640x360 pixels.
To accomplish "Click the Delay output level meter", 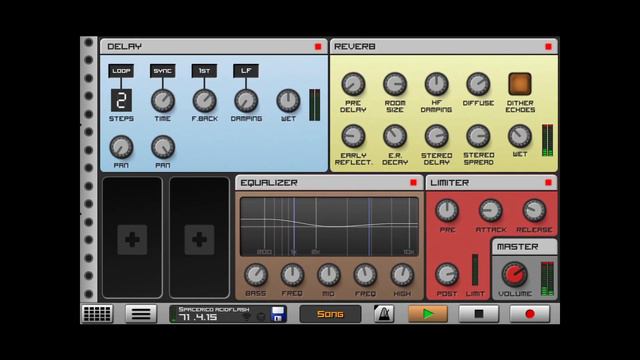I will tap(314, 105).
